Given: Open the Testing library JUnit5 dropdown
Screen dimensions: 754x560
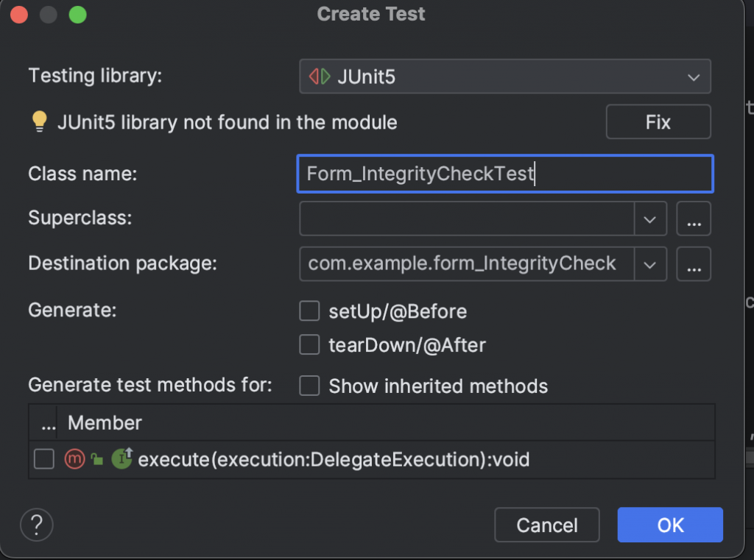Looking at the screenshot, I should tap(505, 77).
